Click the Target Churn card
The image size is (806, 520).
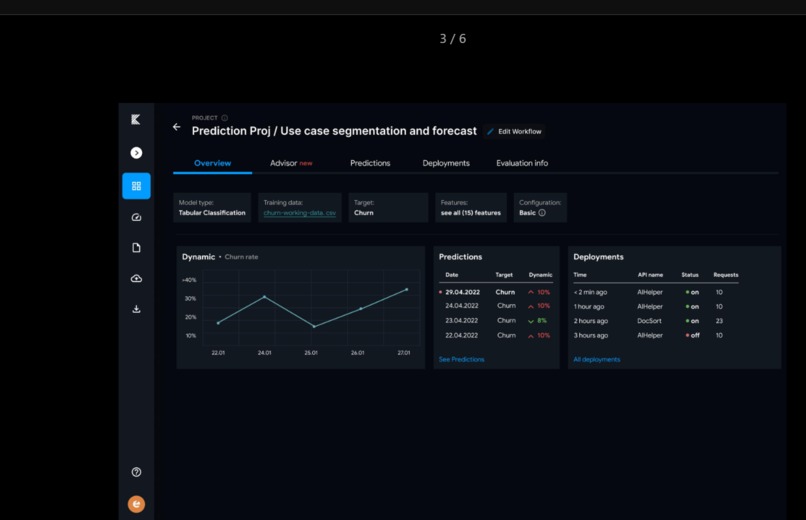coord(388,208)
